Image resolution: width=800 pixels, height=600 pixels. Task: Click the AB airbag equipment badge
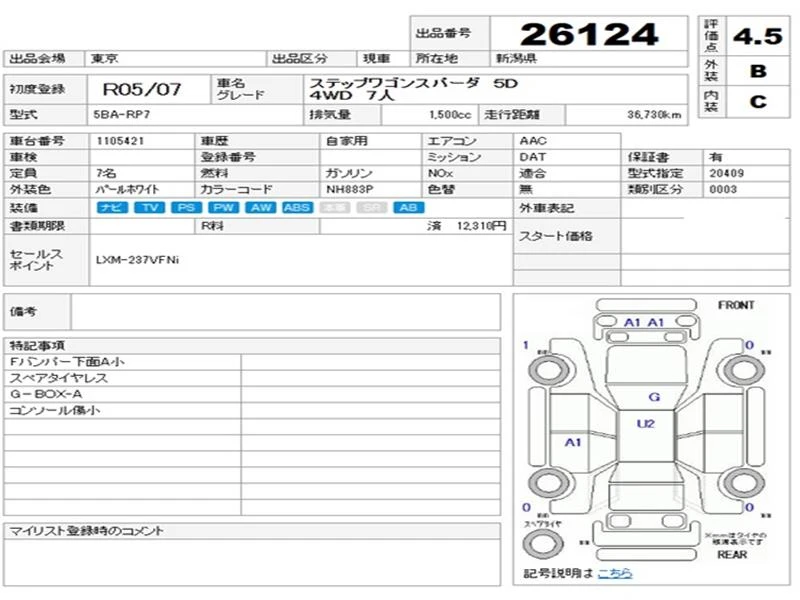coord(409,208)
